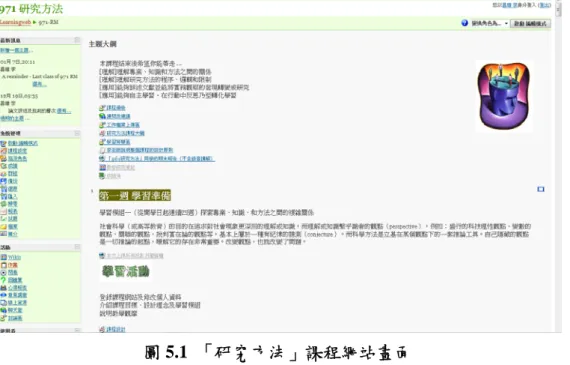Image resolution: width=570 pixels, height=365 pixels.
Task: Open the Wiki activity icon
Action: click(3, 257)
